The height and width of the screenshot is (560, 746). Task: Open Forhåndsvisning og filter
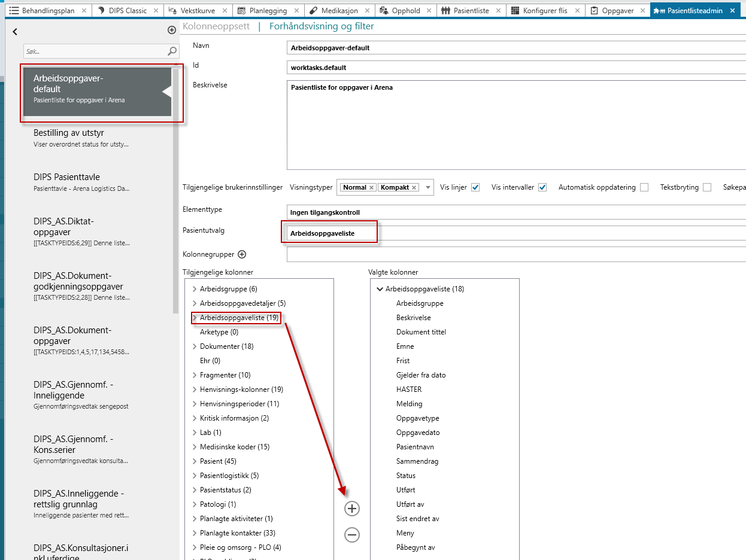321,26
